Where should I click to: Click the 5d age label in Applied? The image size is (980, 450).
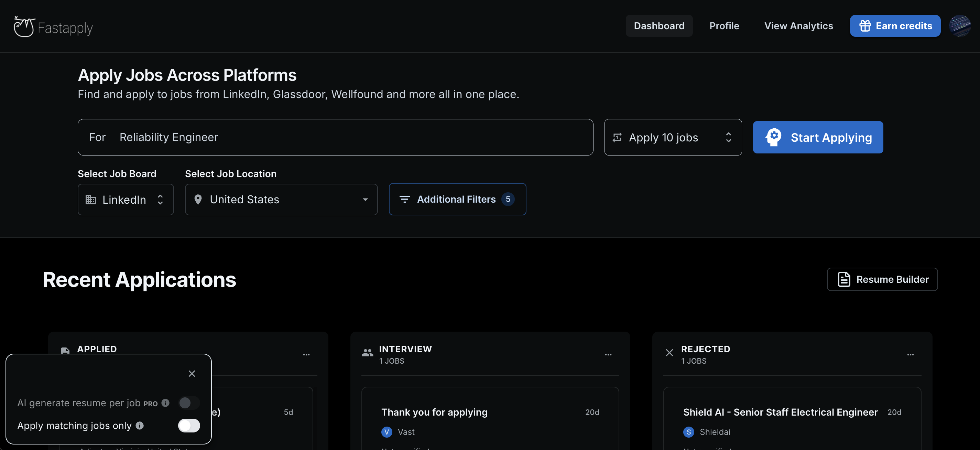tap(288, 412)
